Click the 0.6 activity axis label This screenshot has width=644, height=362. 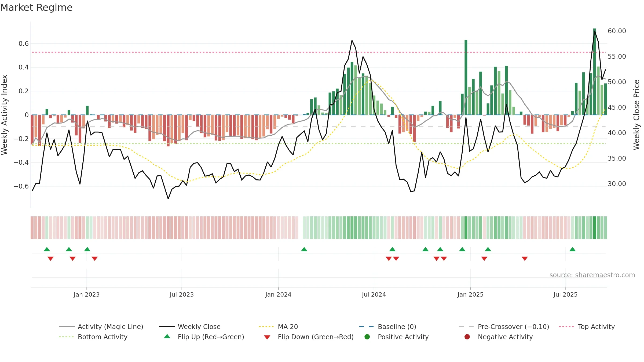(24, 44)
